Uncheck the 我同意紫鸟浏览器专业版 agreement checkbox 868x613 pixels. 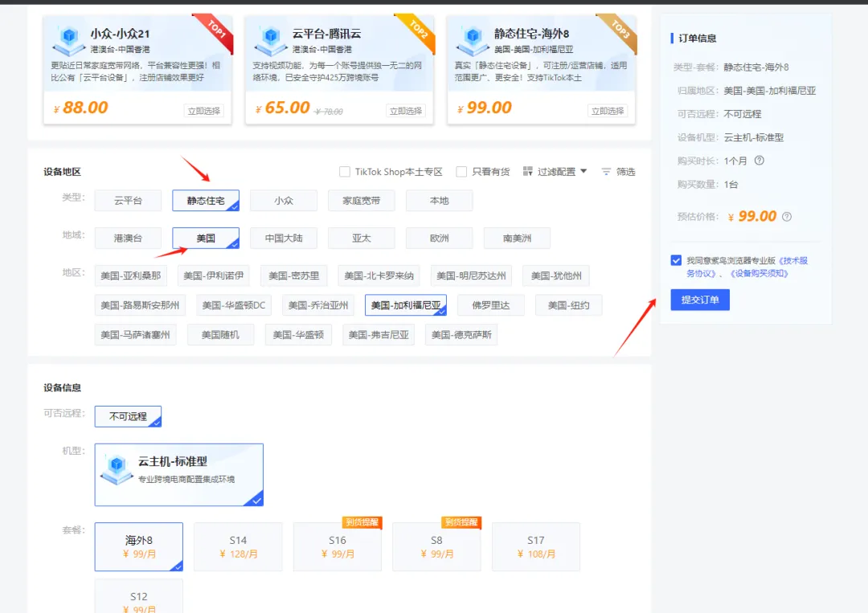coord(676,260)
